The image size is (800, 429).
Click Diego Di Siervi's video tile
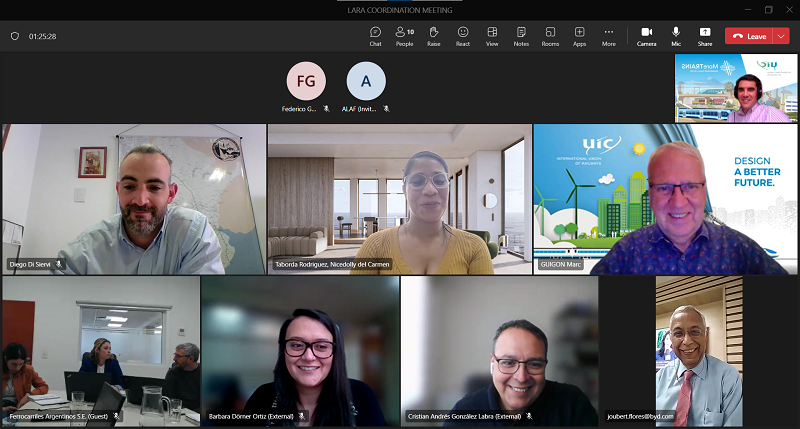(x=134, y=198)
